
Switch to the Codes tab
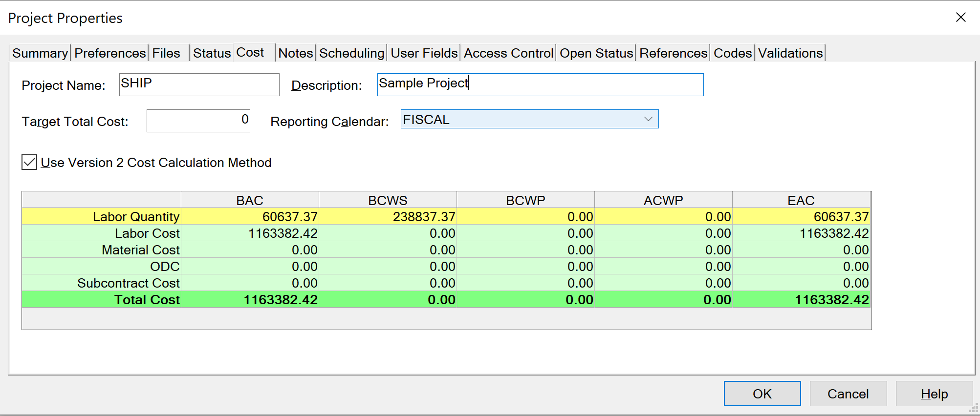coord(733,53)
